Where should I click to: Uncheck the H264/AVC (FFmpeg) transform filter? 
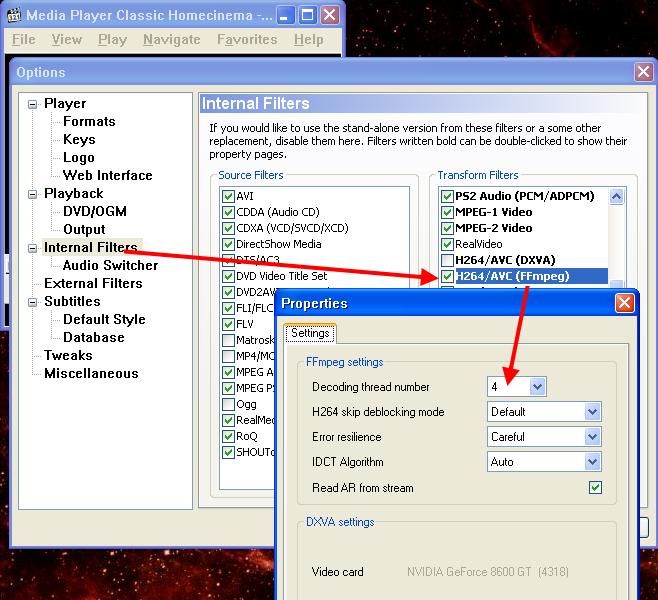tap(447, 276)
